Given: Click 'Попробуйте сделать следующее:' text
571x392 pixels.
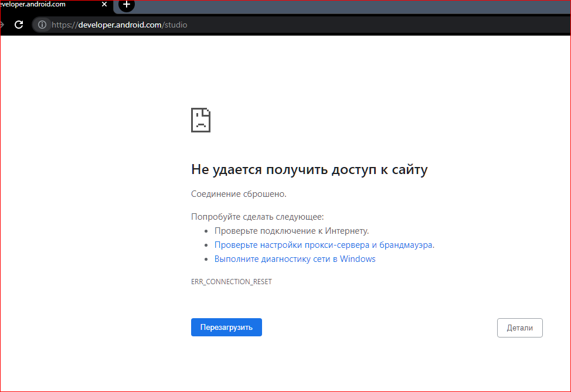Looking at the screenshot, I should (x=257, y=217).
